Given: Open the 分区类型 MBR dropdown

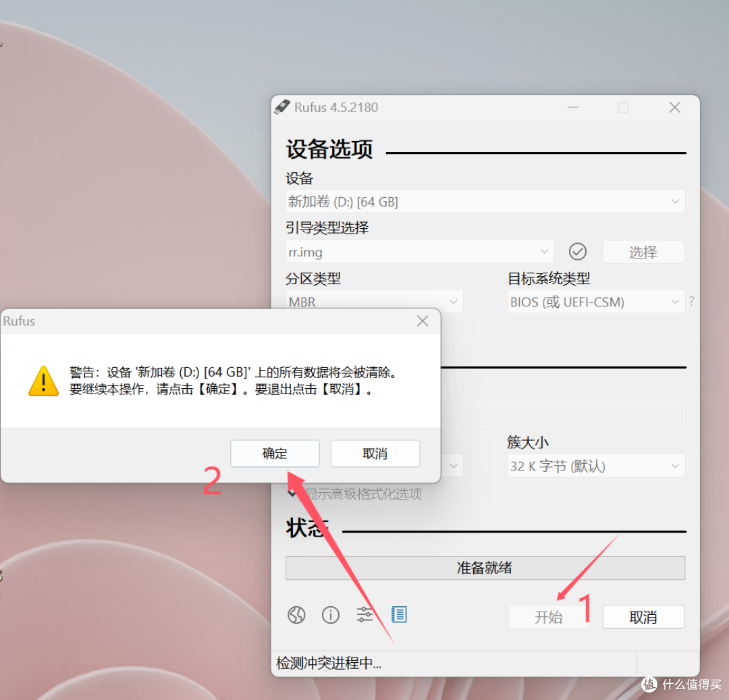Looking at the screenshot, I should (x=374, y=302).
